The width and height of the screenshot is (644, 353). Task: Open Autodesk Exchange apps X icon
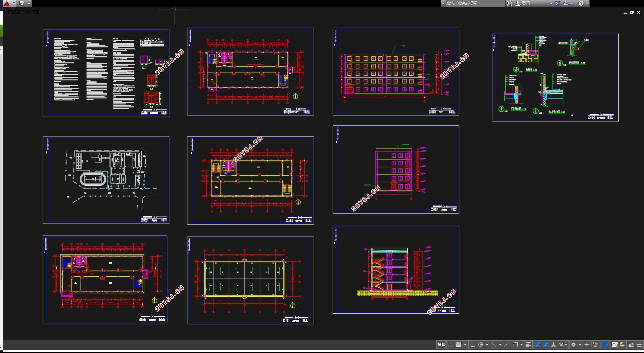point(558,3)
